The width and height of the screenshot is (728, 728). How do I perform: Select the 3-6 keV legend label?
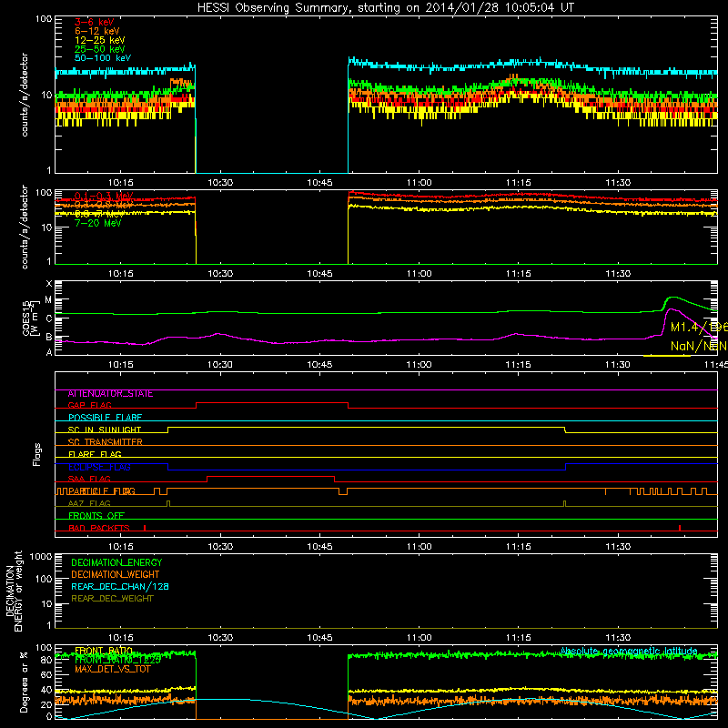(95, 22)
